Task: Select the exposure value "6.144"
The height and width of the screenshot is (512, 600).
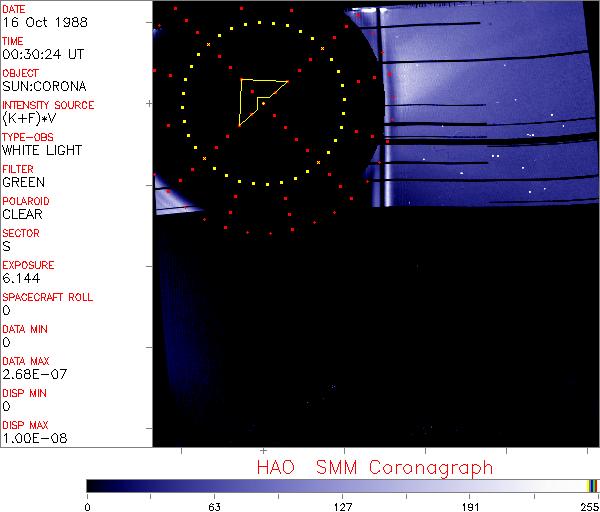Action: tap(21, 278)
